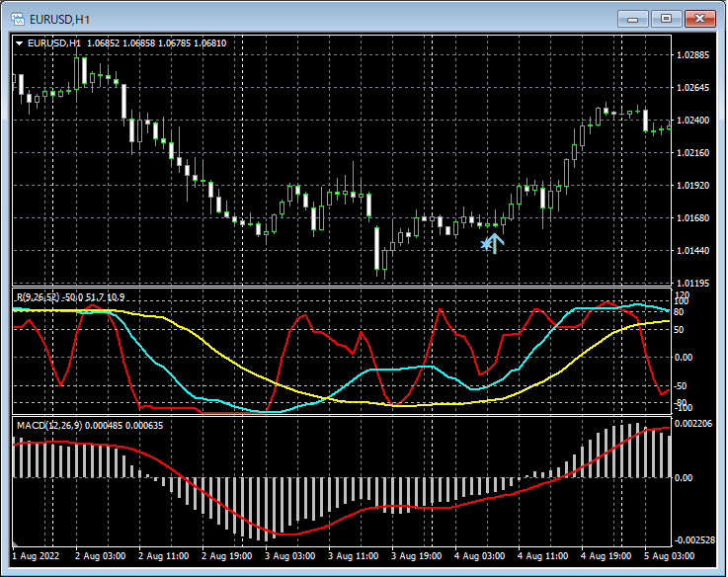Click the -0.002528 value on MACD scale
Image resolution: width=728 pixels, height=577 pixels.
coord(695,539)
